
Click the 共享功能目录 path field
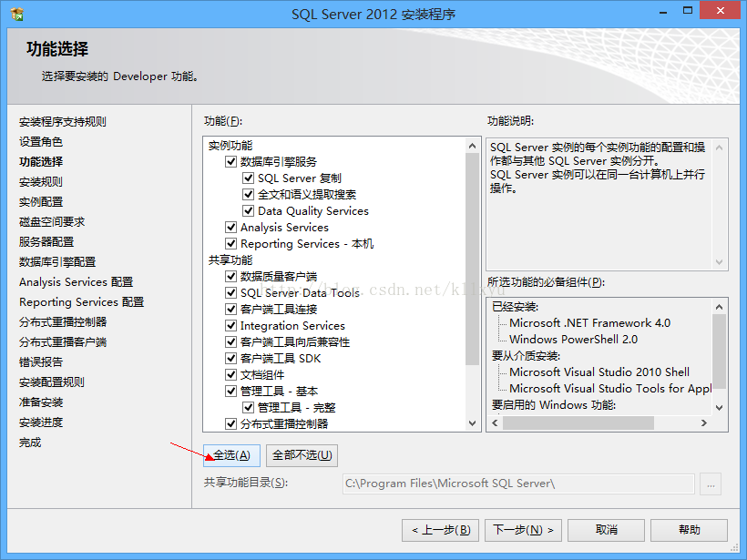coord(518,484)
